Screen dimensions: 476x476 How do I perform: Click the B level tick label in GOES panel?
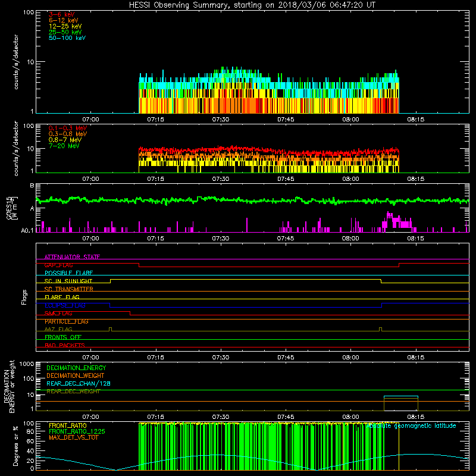[x=32, y=185]
